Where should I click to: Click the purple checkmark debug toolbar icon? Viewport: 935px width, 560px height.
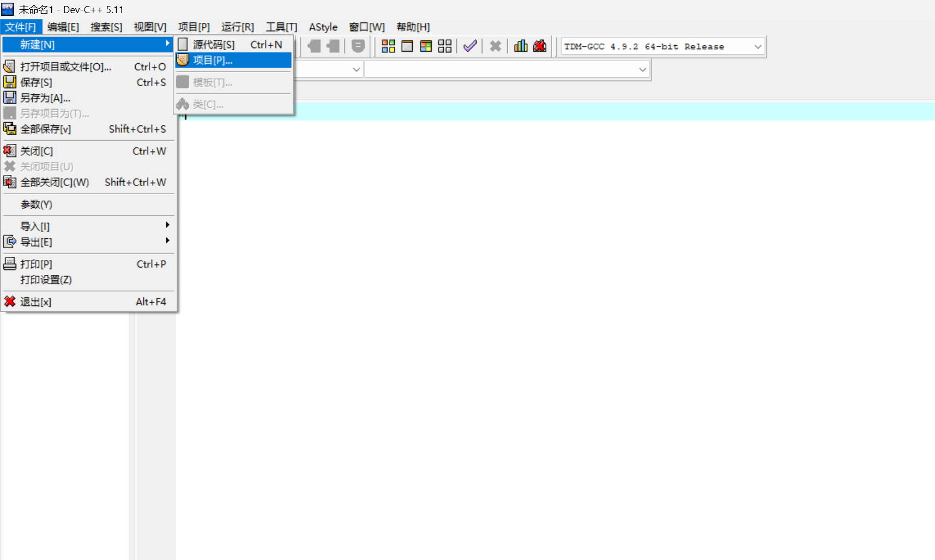470,46
